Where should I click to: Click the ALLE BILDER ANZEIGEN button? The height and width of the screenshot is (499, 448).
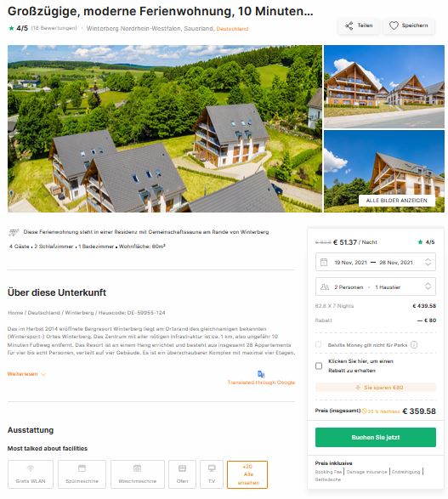click(396, 201)
